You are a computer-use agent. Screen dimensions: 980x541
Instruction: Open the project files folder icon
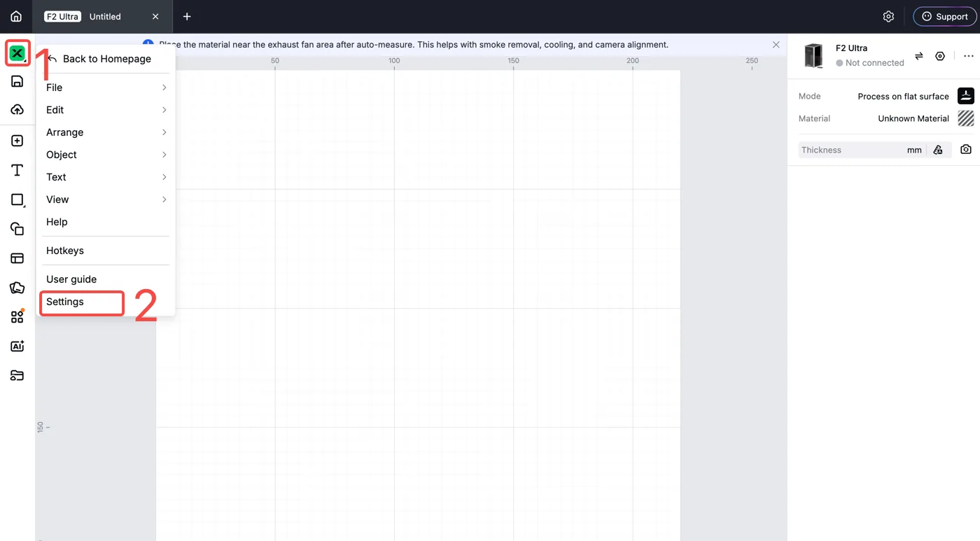point(17,376)
